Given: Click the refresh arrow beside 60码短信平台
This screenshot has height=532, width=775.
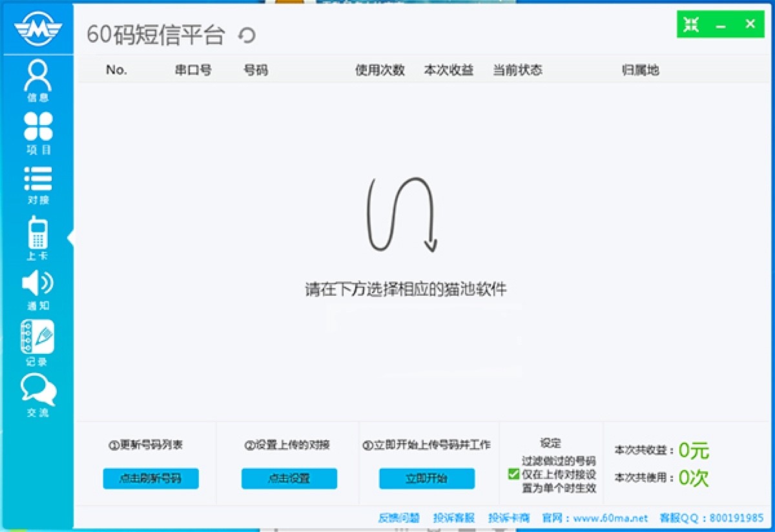Looking at the screenshot, I should click(247, 36).
